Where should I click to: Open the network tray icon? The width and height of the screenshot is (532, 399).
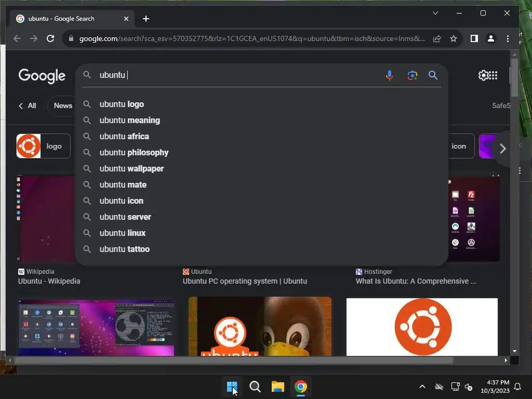coord(455,387)
